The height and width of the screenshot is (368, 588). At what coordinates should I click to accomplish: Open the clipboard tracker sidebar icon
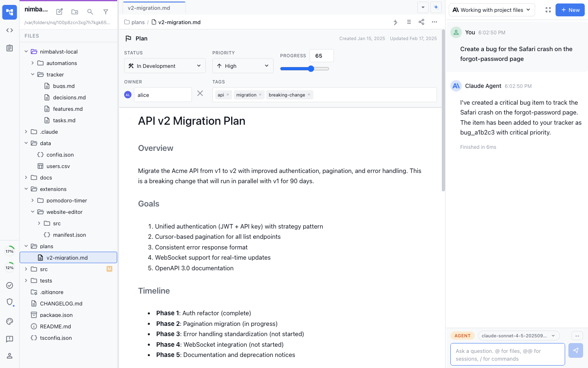coord(9,48)
